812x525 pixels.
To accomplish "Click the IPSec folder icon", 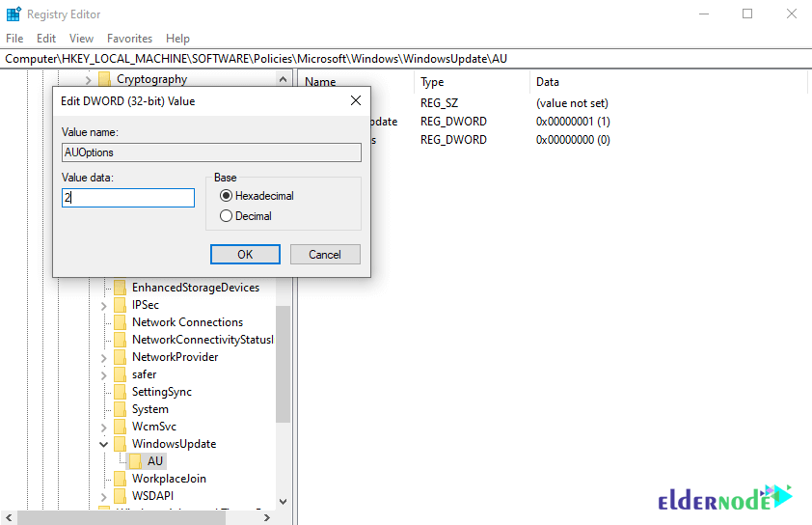I will click(120, 305).
